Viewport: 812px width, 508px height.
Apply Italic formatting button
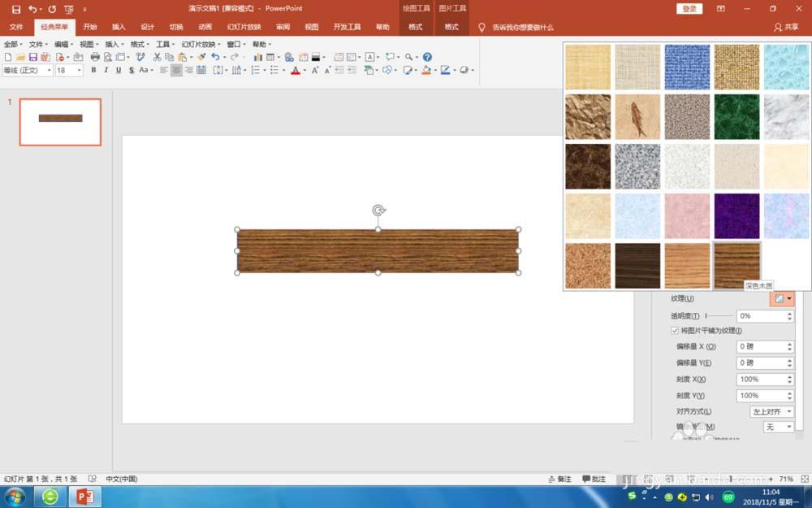click(106, 71)
